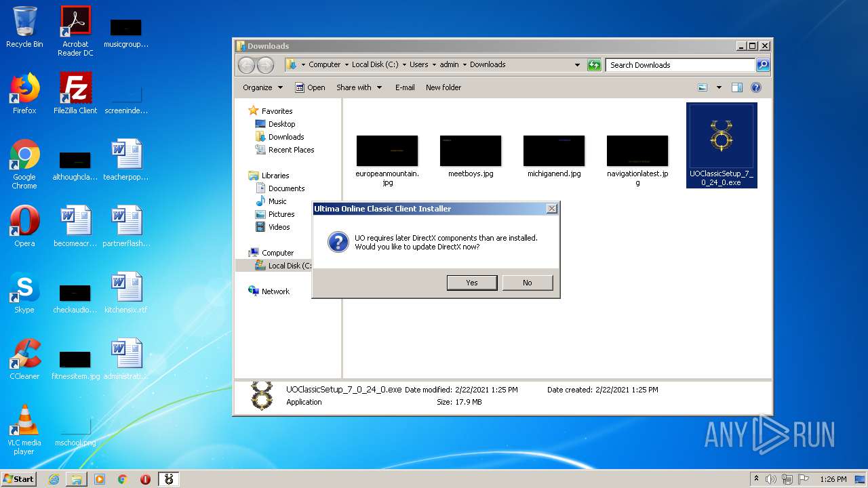The height and width of the screenshot is (488, 868).
Task: Select the michiganend.jpg thumbnail
Action: pyautogui.click(x=554, y=150)
